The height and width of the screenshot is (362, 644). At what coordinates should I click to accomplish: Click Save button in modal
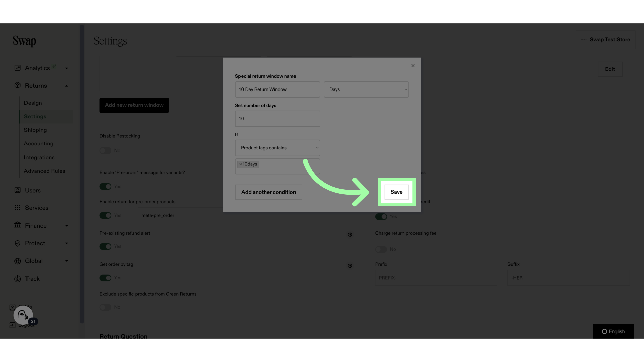[x=396, y=192]
